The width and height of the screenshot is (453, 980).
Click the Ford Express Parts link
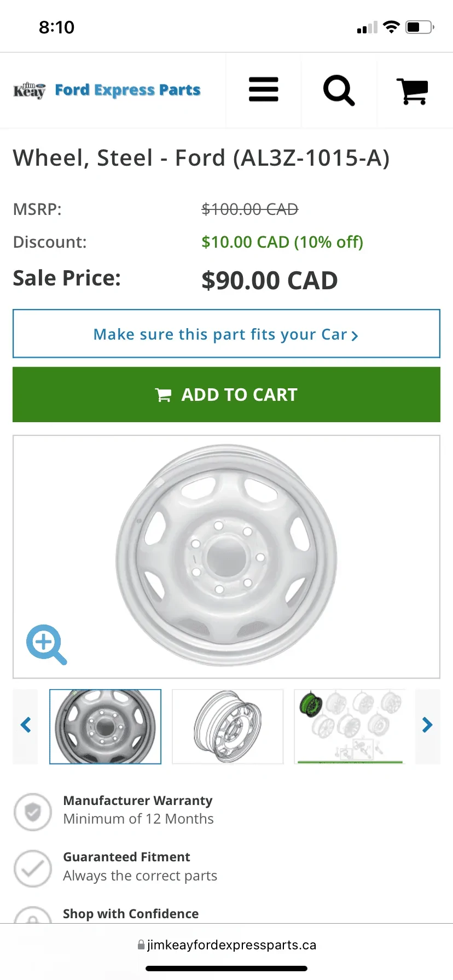point(127,90)
